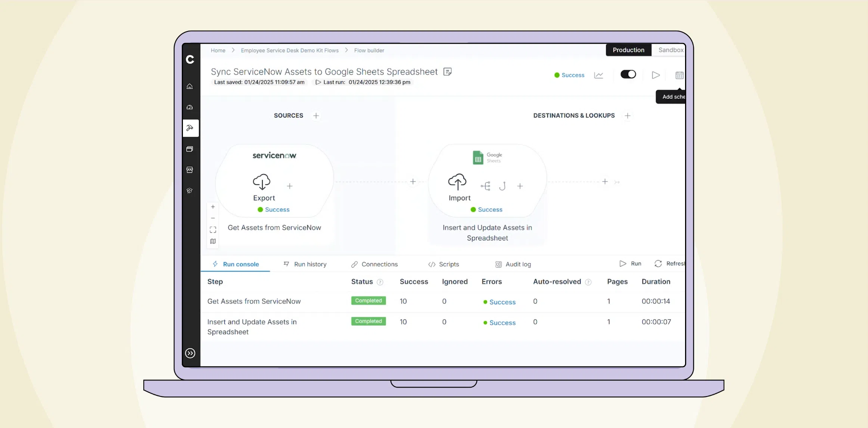
Task: Open the Scripts tab
Action: click(x=444, y=264)
